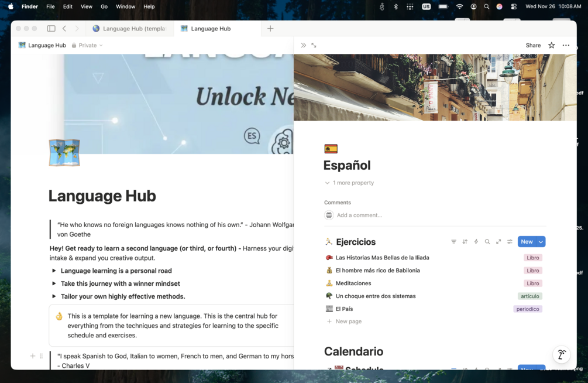Screen dimensions: 588x383
Task: Open the Window menu
Action: point(125,6)
